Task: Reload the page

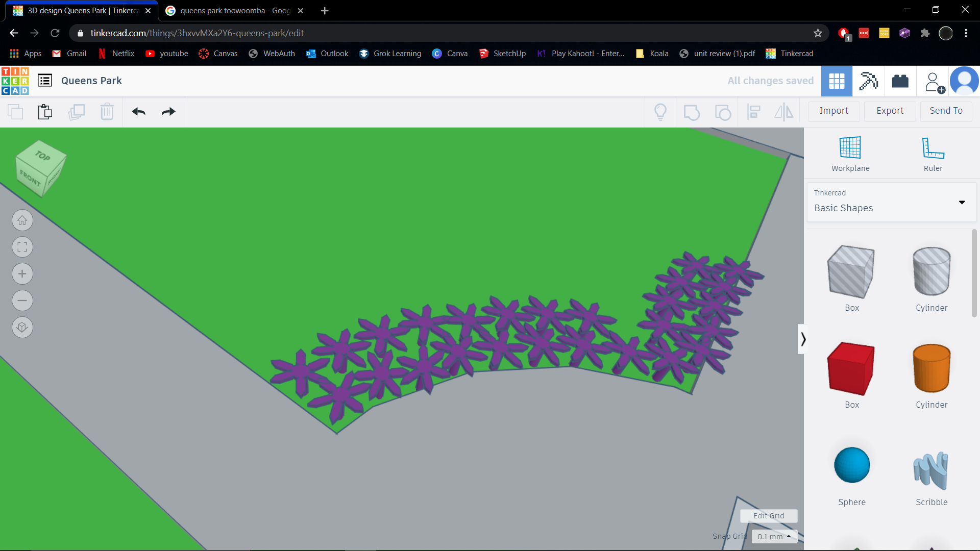Action: tap(55, 33)
